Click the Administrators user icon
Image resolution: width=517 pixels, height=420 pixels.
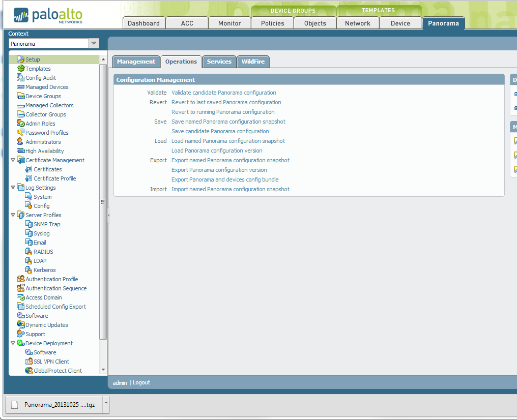pyautogui.click(x=20, y=142)
